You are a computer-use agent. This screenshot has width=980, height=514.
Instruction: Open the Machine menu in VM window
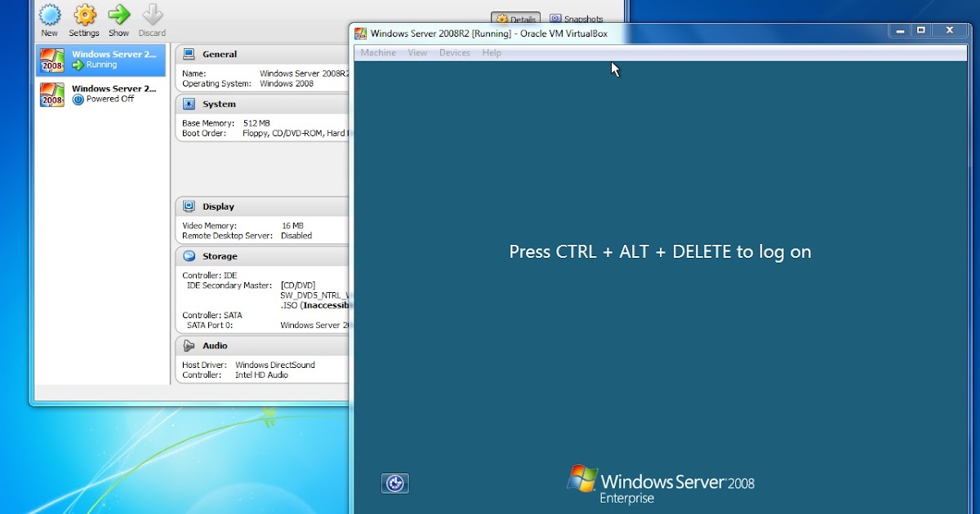378,52
